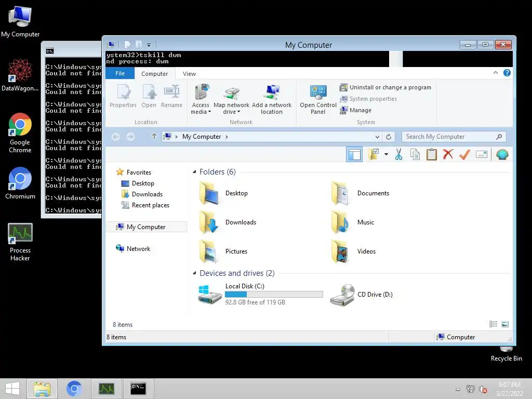The height and width of the screenshot is (399, 532).
Task: Click the Process Hacker desktop shortcut
Action: [x=20, y=242]
